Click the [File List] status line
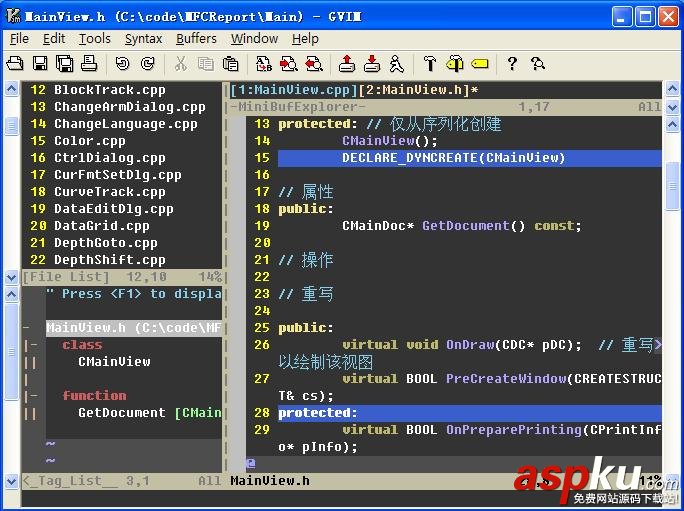Image resolution: width=684 pixels, height=511 pixels. (x=122, y=277)
